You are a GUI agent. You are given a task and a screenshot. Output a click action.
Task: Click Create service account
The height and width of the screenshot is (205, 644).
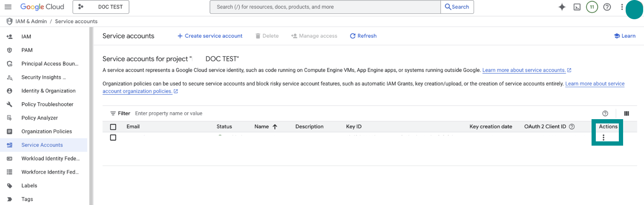coord(210,36)
